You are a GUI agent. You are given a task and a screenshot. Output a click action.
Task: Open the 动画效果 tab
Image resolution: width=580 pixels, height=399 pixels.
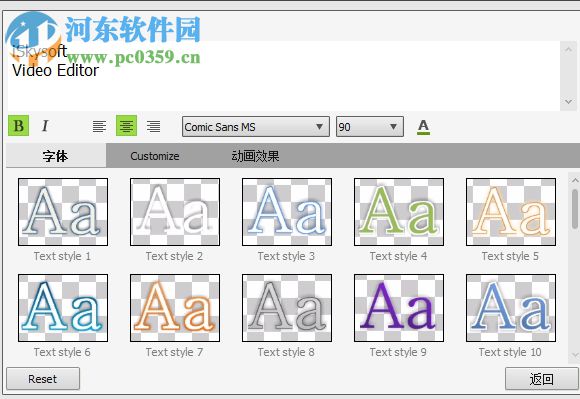(x=255, y=156)
